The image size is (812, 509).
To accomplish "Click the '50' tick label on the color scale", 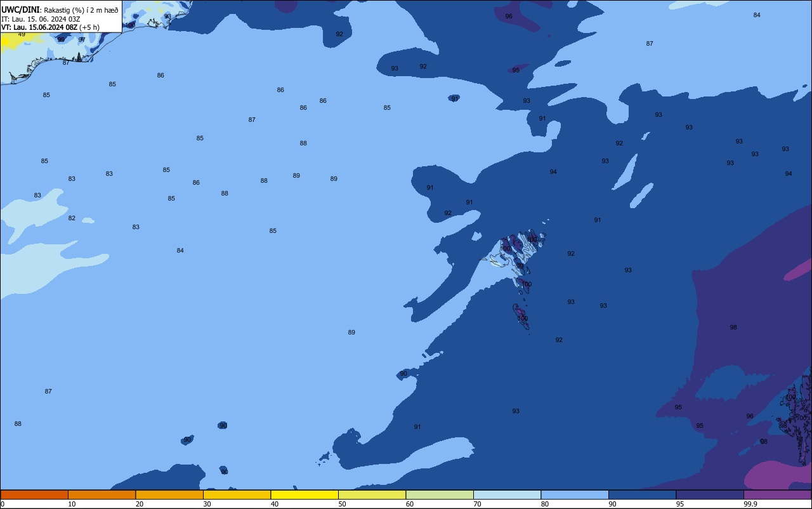I will coord(342,504).
